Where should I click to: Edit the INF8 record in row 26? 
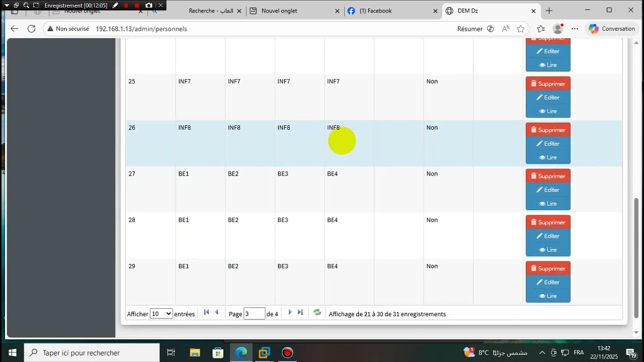tap(548, 144)
